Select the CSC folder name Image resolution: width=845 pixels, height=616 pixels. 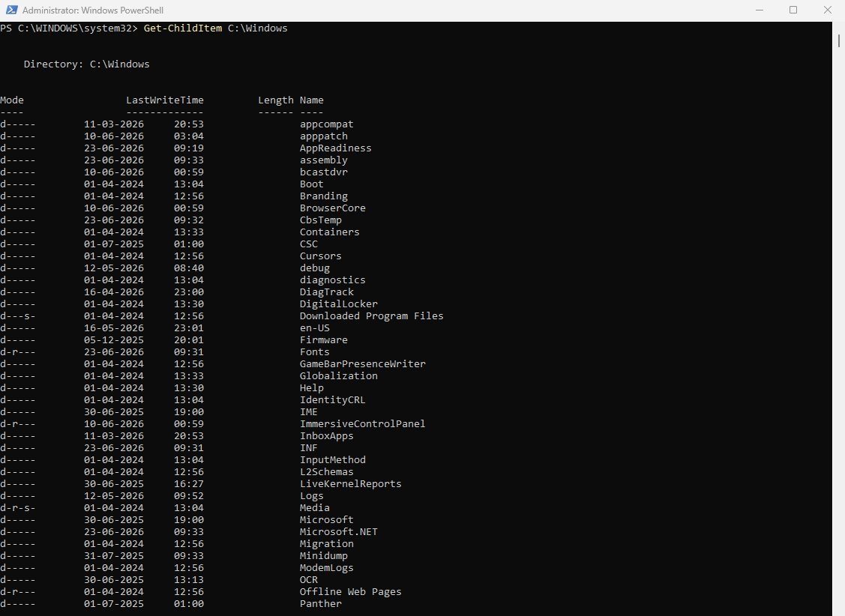(309, 244)
